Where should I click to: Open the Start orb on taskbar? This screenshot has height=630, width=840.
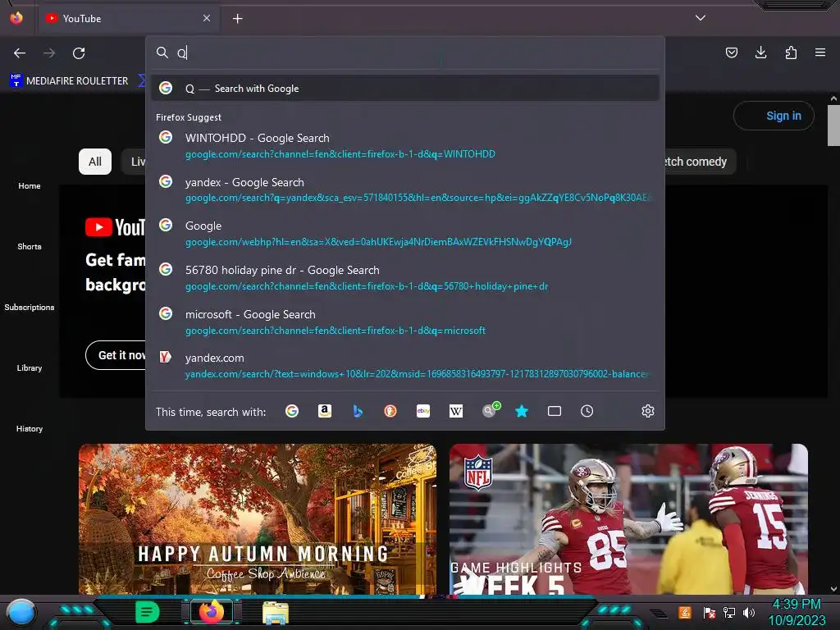point(21,612)
